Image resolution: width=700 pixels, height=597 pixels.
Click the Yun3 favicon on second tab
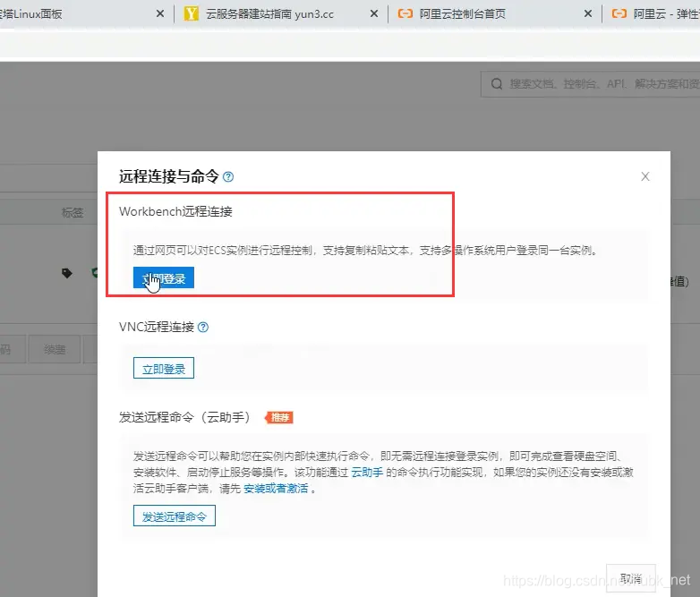pyautogui.click(x=191, y=13)
